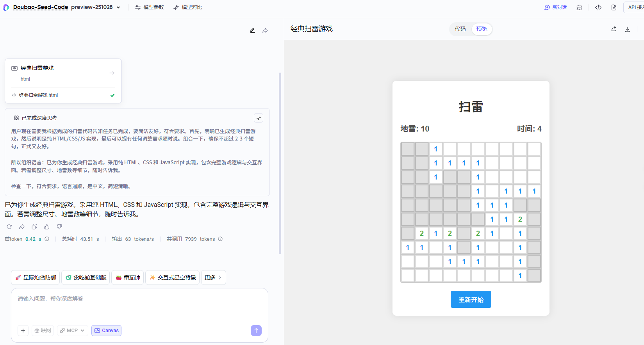Image resolution: width=644 pixels, height=345 pixels.
Task: Select the 交互式星空背景 suggestion chip
Action: click(x=173, y=277)
